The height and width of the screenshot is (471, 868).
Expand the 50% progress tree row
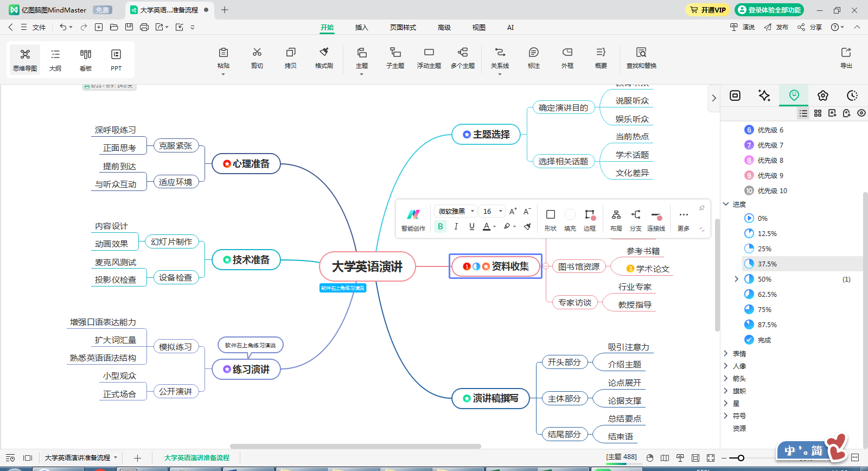pos(736,279)
